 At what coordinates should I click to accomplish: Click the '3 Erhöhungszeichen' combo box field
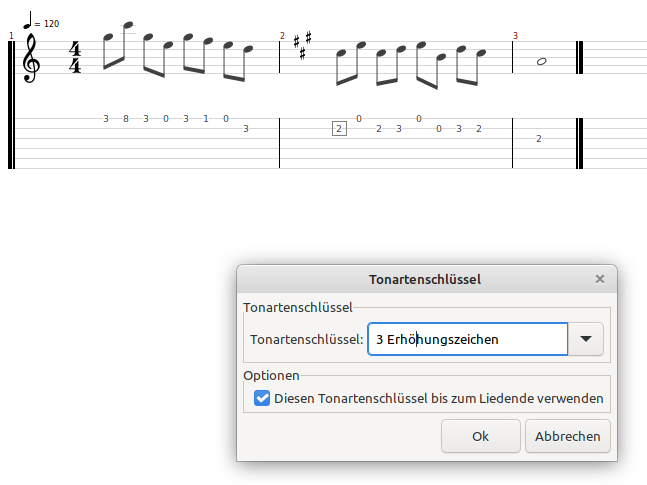(x=468, y=339)
